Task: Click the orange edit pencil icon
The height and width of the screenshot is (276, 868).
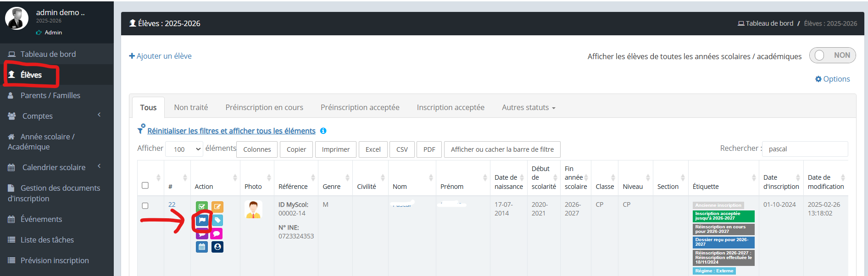Action: coord(217,207)
